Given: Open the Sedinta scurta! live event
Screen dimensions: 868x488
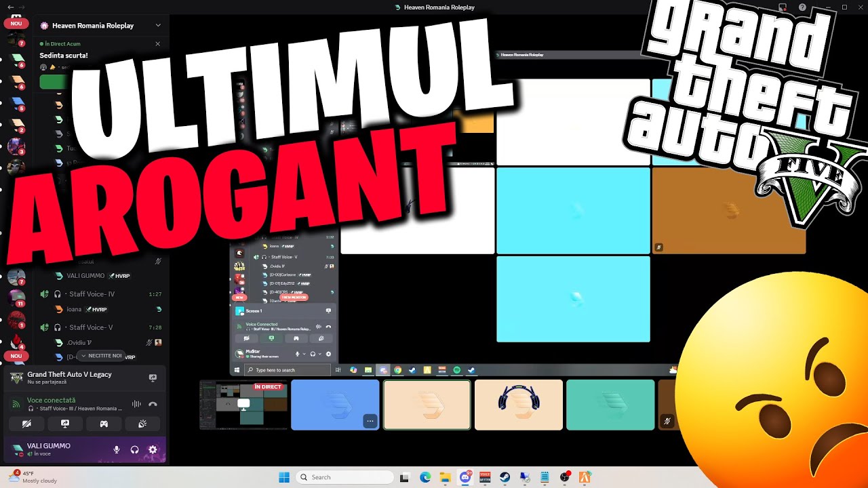Looking at the screenshot, I should pyautogui.click(x=64, y=56).
